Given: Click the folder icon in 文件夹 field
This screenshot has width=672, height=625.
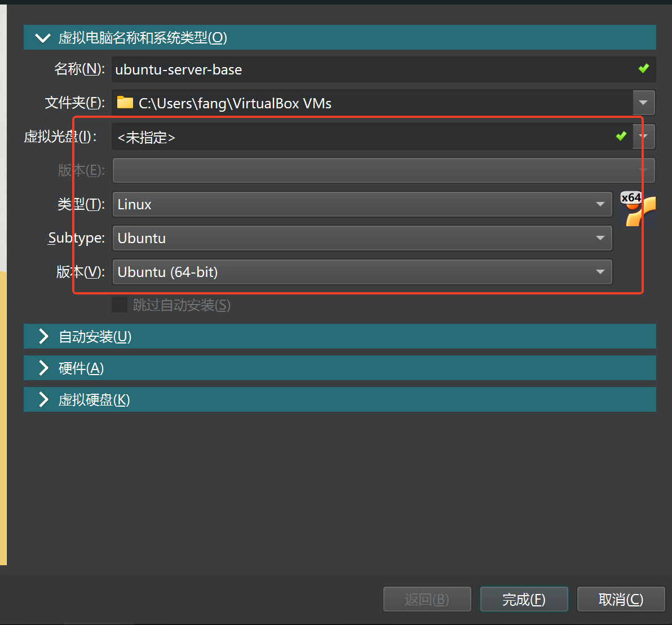Looking at the screenshot, I should click(125, 103).
